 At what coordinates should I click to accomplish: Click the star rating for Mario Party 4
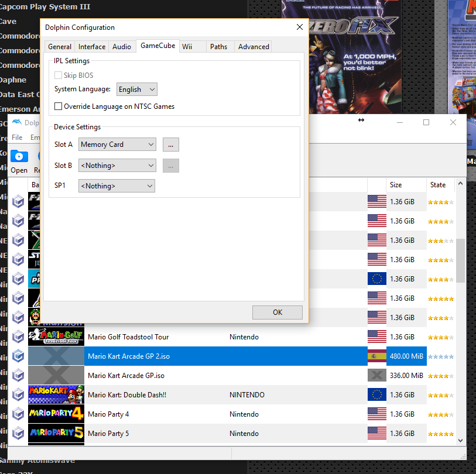point(441,414)
